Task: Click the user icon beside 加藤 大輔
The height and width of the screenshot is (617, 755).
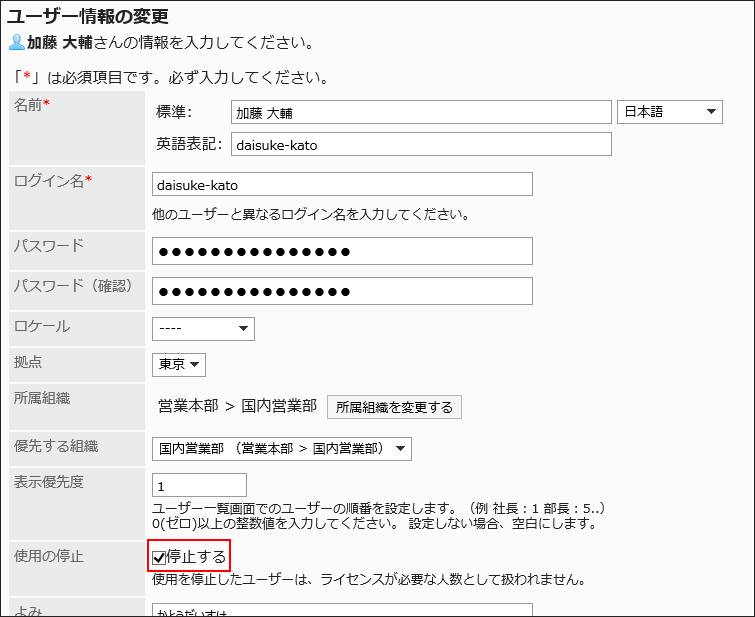Action: point(17,42)
